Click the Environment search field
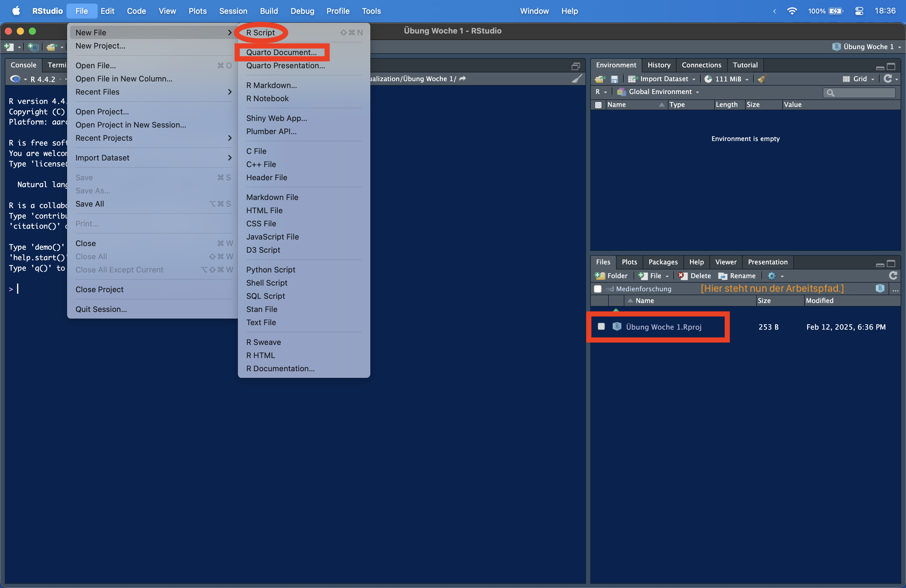The height and width of the screenshot is (588, 906). tap(859, 93)
